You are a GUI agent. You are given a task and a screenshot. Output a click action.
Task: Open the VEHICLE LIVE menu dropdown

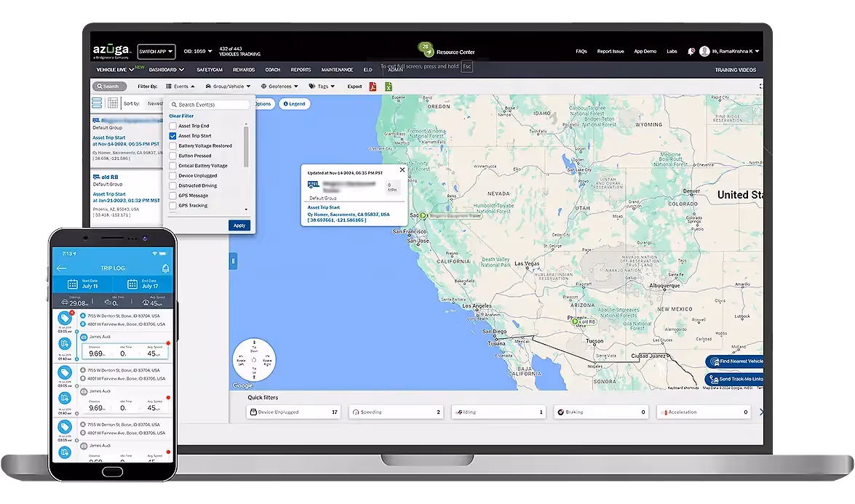[x=115, y=70]
